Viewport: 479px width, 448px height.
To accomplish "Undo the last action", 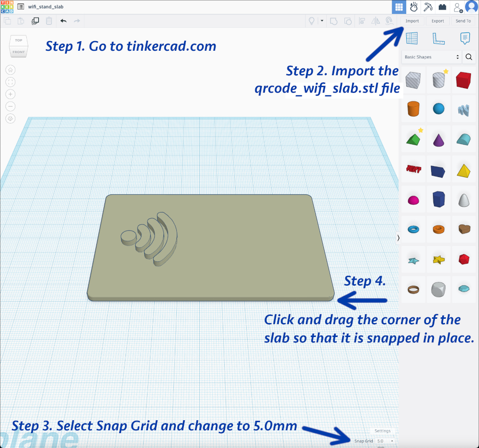I will pyautogui.click(x=64, y=21).
